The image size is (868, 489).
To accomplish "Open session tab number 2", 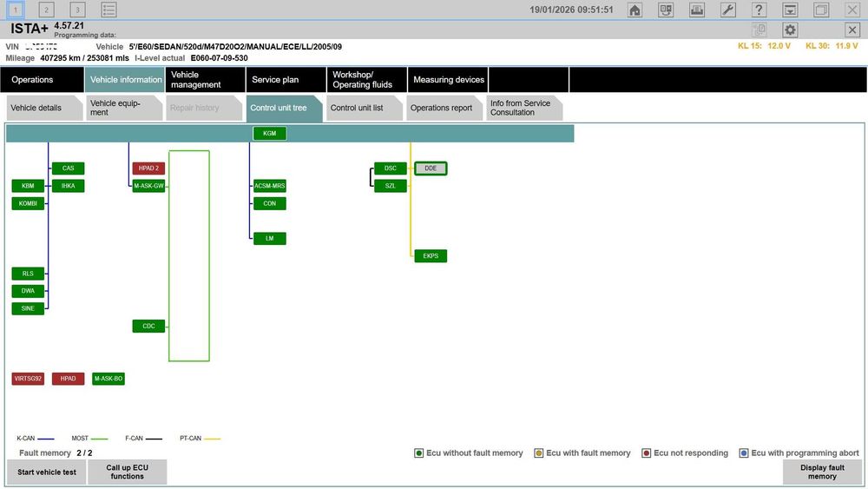I will point(47,10).
